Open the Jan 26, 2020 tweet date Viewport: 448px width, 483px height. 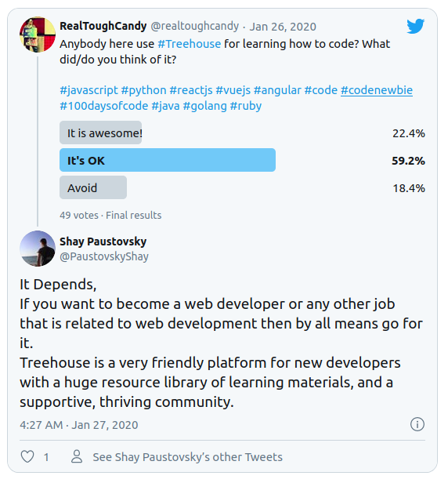coord(283,27)
